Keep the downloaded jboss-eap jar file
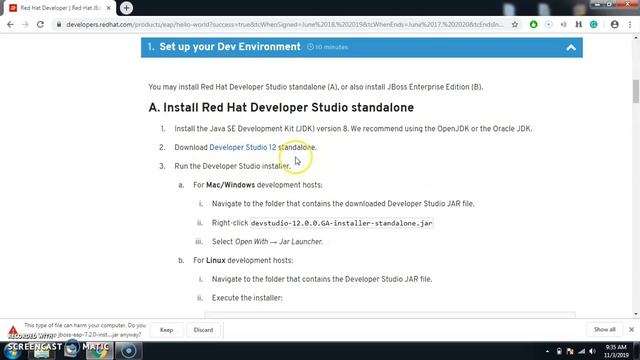The height and width of the screenshot is (360, 640). coord(166,330)
